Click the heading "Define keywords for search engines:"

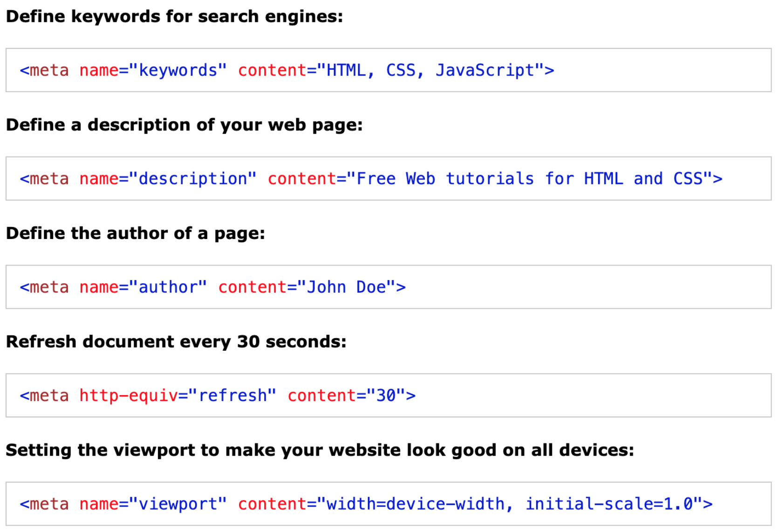pos(174,17)
